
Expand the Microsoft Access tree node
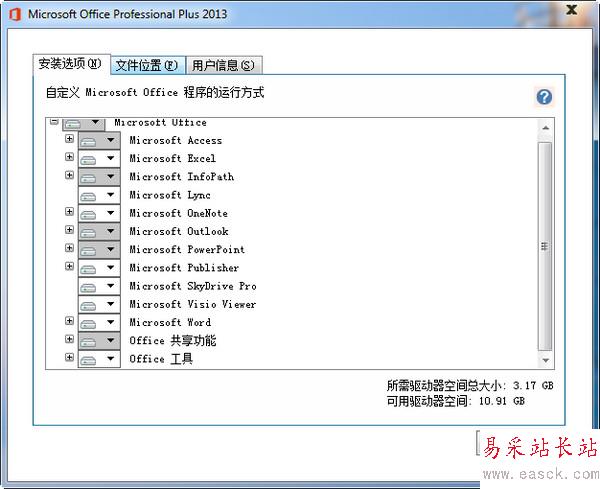69,139
